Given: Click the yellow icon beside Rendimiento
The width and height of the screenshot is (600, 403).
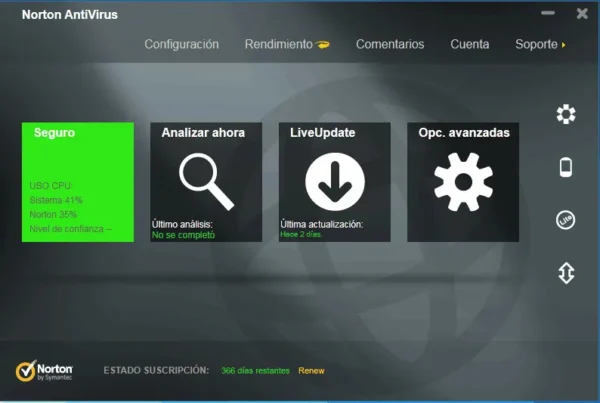Looking at the screenshot, I should click(x=323, y=45).
